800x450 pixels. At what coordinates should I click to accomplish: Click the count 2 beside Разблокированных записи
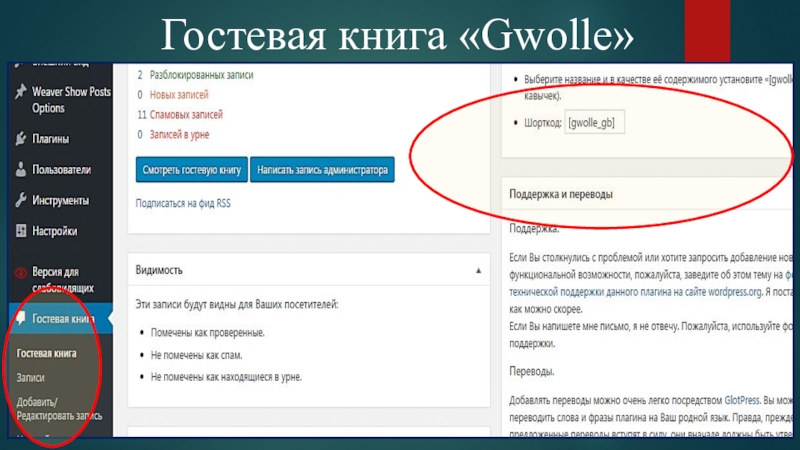[140, 75]
